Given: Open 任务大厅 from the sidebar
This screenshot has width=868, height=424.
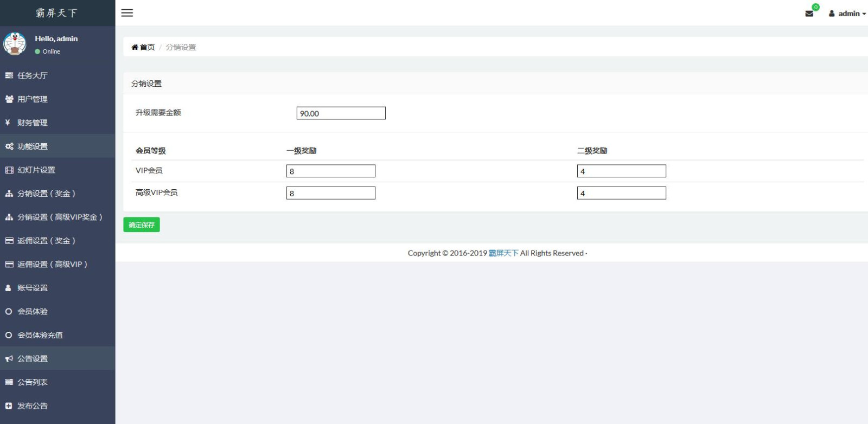Looking at the screenshot, I should (33, 75).
